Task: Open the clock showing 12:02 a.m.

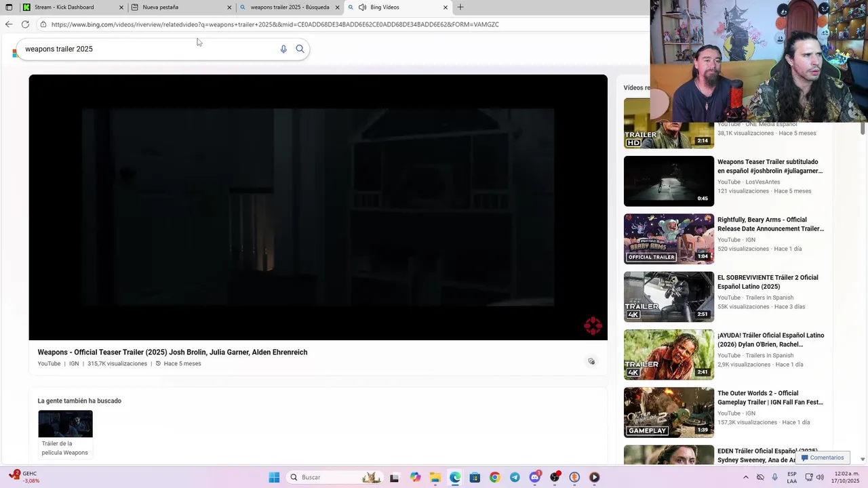Action: 847,477
